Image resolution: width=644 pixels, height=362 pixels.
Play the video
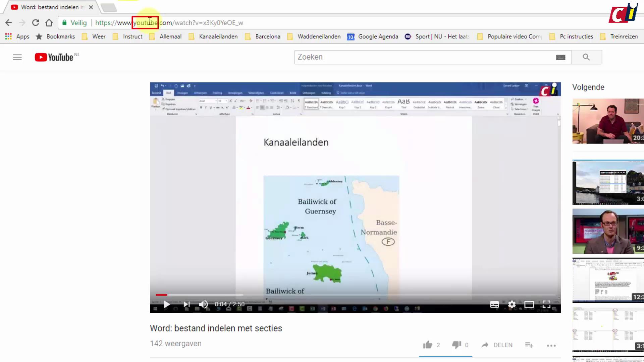(167, 304)
